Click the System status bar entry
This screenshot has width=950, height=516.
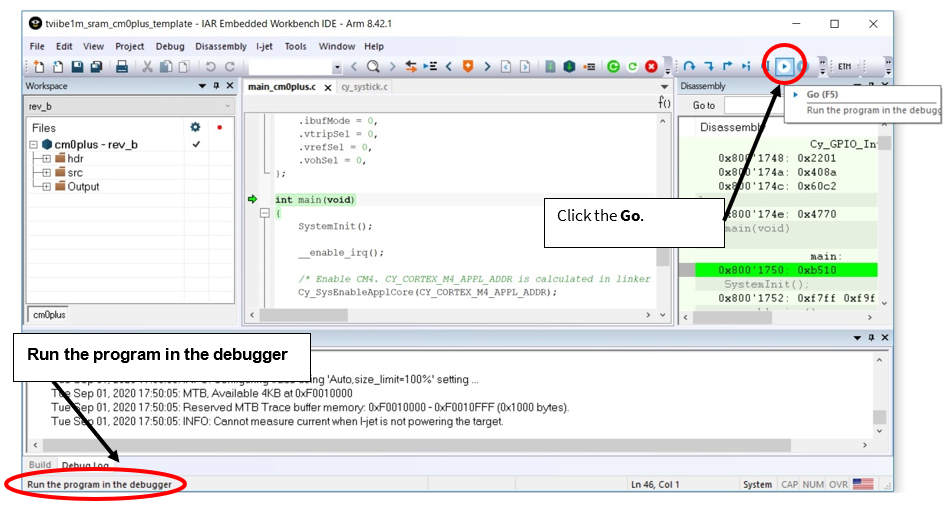click(x=757, y=485)
